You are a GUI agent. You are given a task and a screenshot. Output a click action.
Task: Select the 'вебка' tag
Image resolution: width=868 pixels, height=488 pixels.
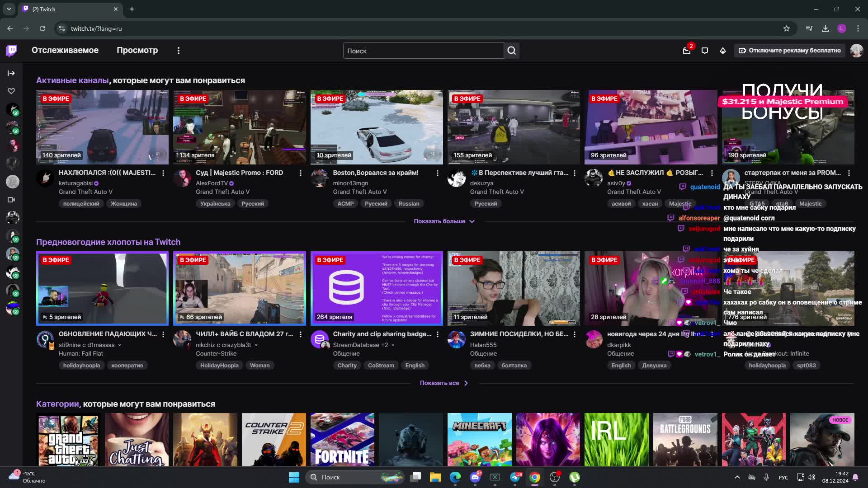(x=482, y=366)
